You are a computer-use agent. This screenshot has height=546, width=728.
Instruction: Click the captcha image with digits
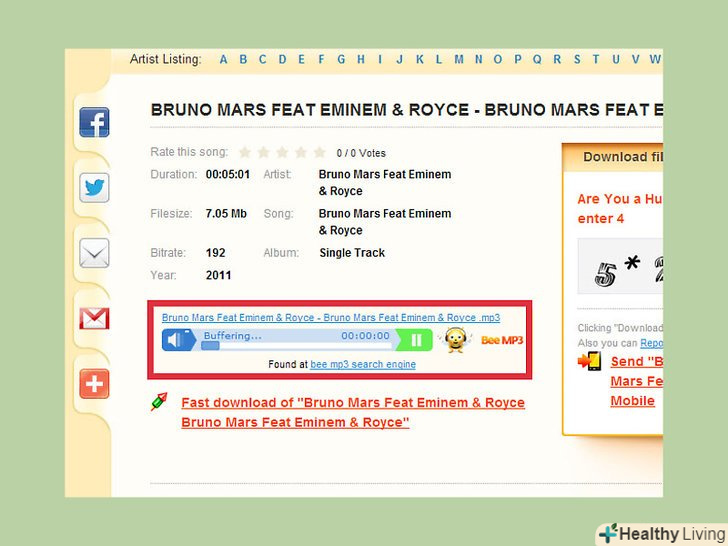pyautogui.click(x=620, y=266)
